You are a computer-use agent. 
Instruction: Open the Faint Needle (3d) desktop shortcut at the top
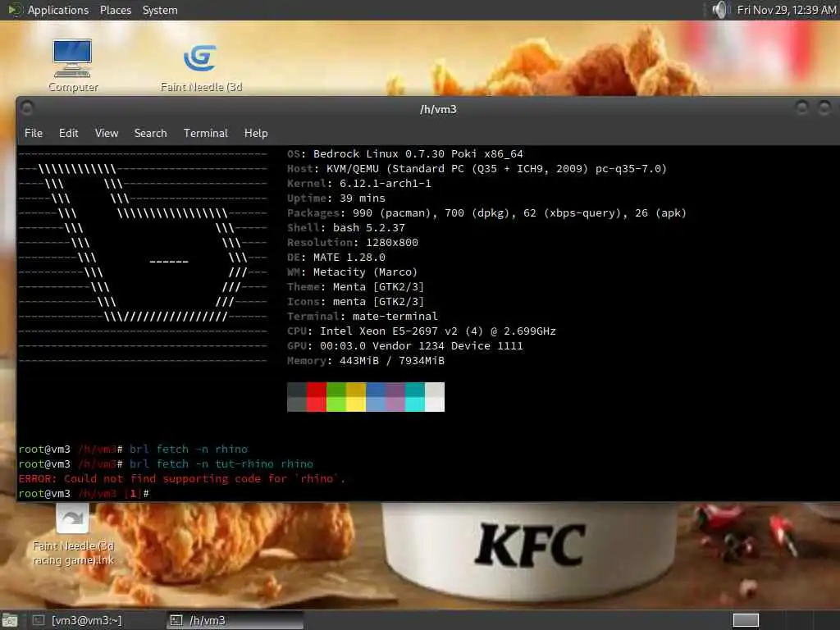201,66
